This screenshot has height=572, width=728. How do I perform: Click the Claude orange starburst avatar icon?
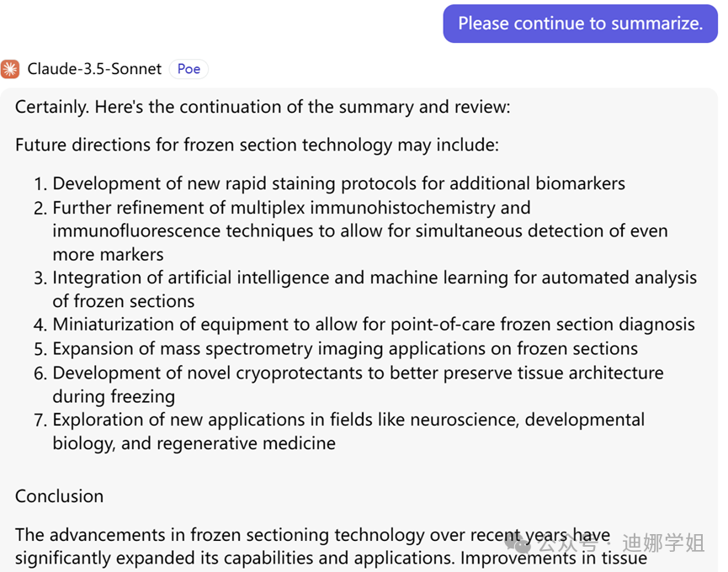click(x=10, y=69)
